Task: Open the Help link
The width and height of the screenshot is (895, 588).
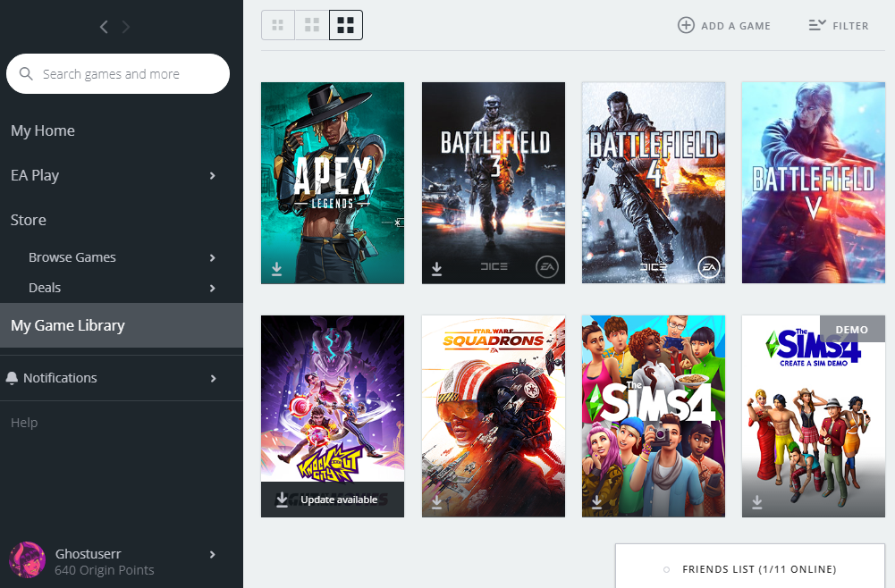Action: [x=24, y=423]
